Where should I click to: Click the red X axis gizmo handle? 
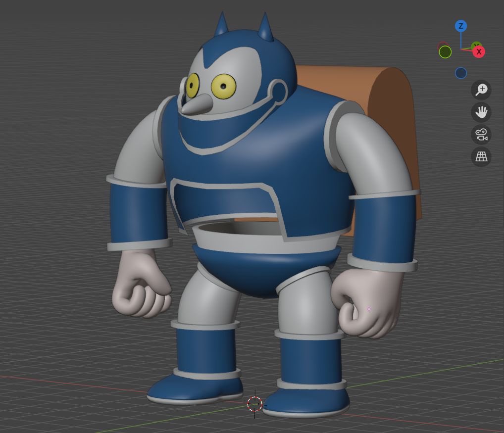[479, 52]
